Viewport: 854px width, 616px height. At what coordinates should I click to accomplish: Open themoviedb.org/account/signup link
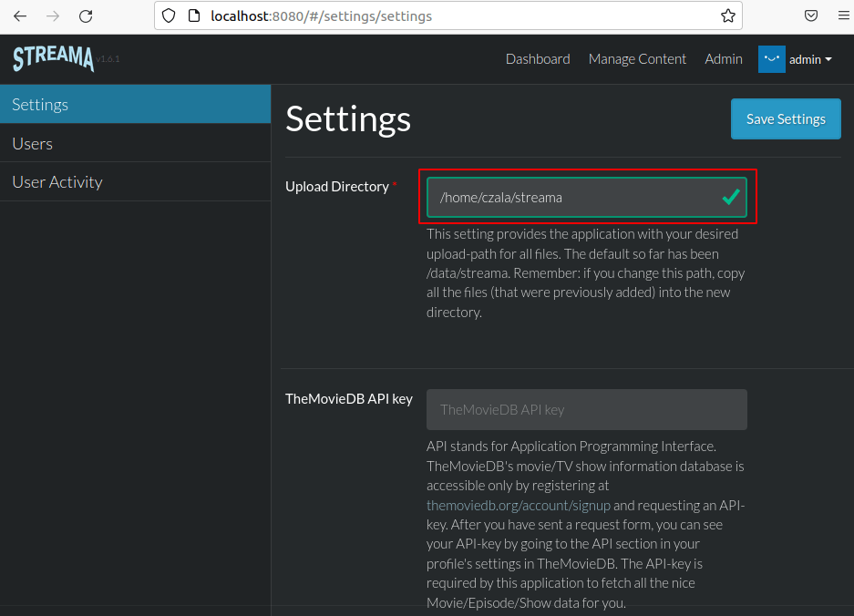(518, 506)
